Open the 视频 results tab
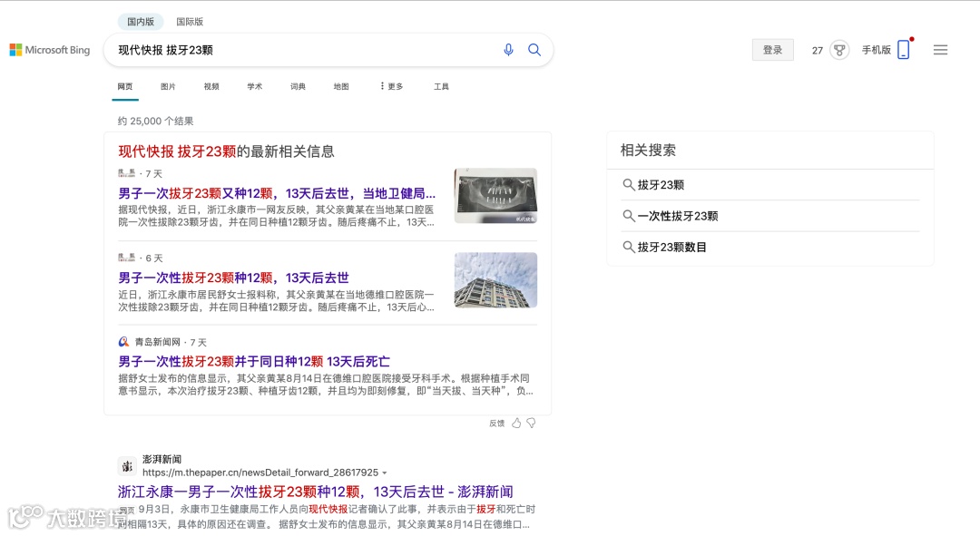Viewport: 980px width, 536px height. coord(211,86)
